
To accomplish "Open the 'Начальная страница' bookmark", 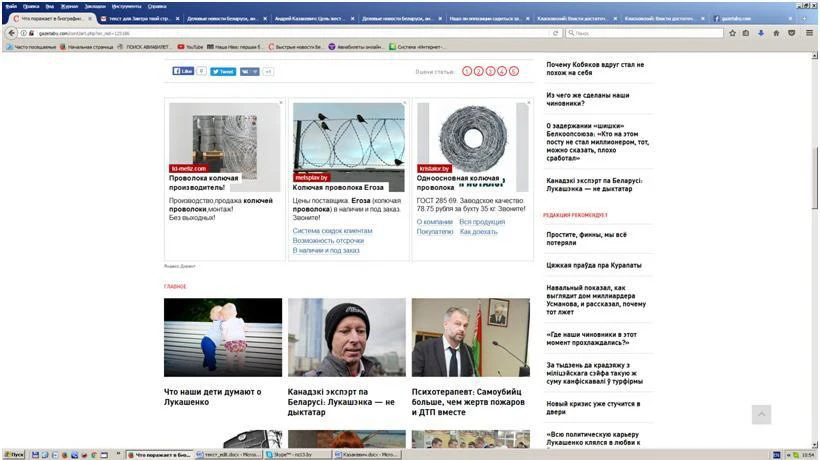I will click(87, 47).
